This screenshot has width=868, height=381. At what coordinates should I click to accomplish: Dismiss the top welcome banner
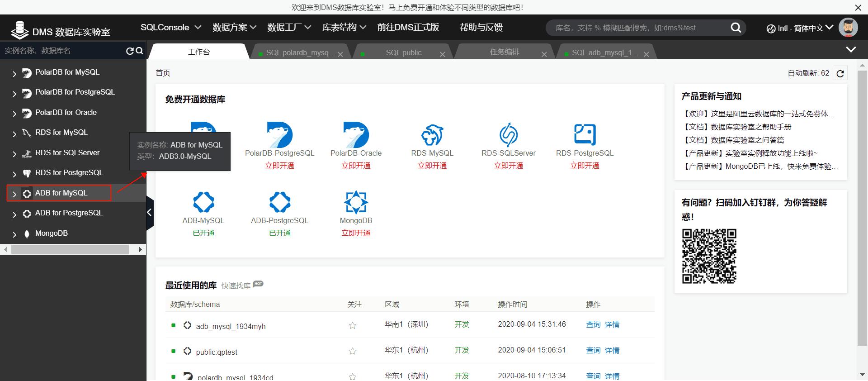(858, 8)
